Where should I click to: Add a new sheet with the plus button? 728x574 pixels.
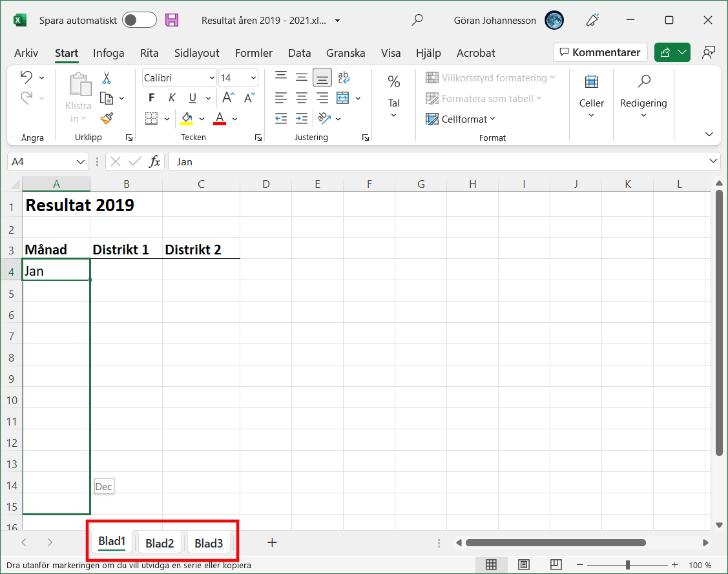pos(272,542)
